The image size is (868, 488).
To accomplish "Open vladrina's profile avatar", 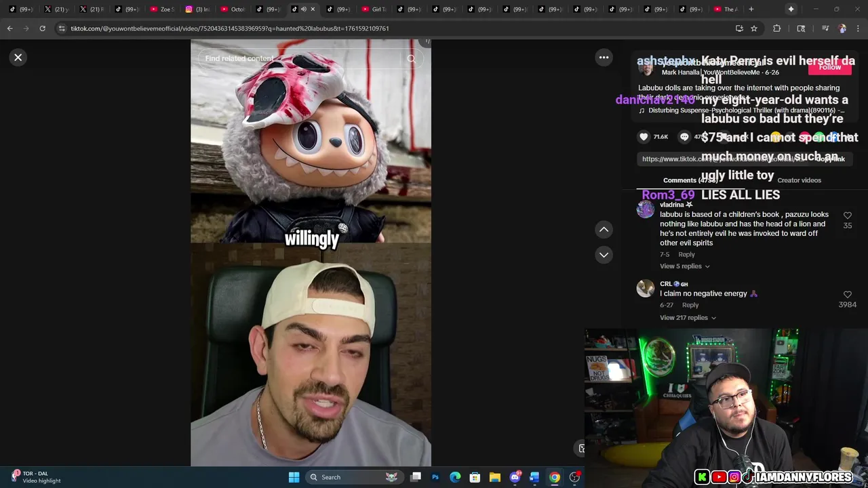I will (645, 209).
